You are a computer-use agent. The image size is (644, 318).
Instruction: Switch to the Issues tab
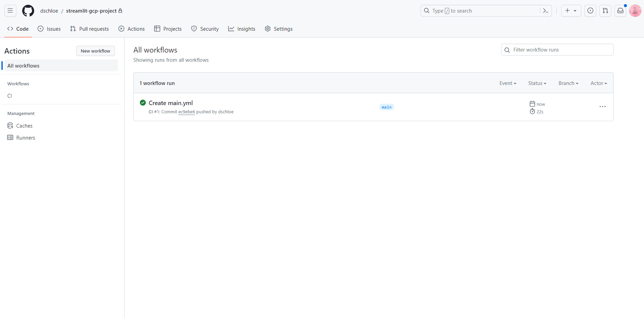(49, 29)
